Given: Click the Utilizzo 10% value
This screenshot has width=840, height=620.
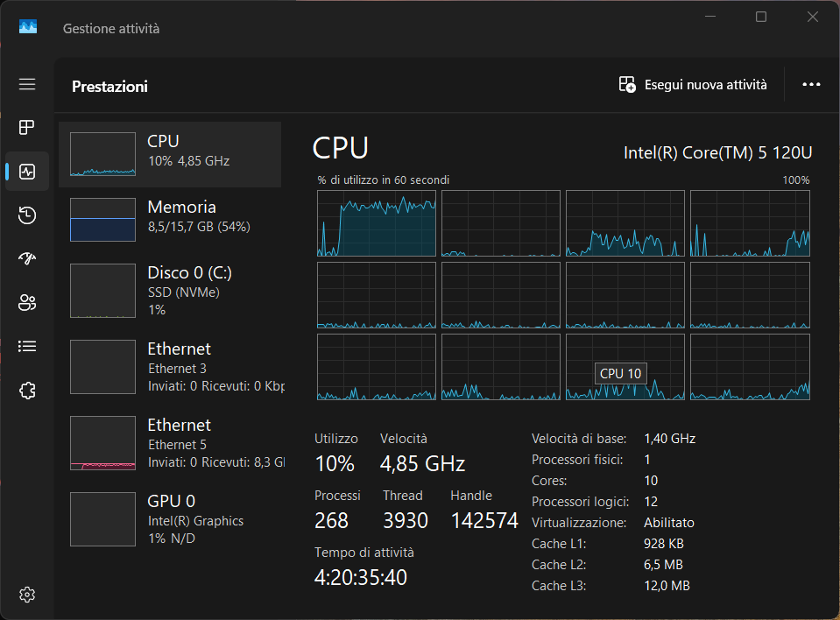Looking at the screenshot, I should point(335,463).
